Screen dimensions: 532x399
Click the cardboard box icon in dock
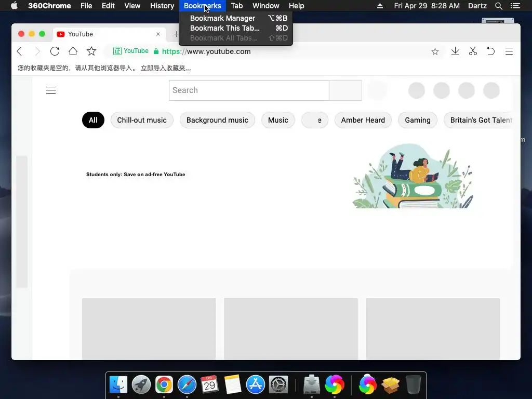click(391, 384)
